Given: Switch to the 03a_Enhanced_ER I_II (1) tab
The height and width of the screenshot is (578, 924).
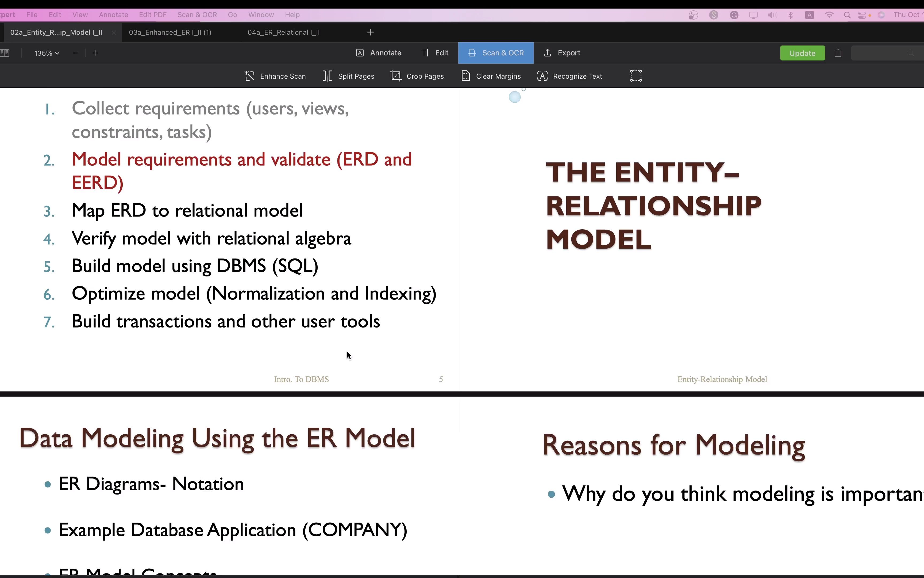Looking at the screenshot, I should [x=170, y=32].
